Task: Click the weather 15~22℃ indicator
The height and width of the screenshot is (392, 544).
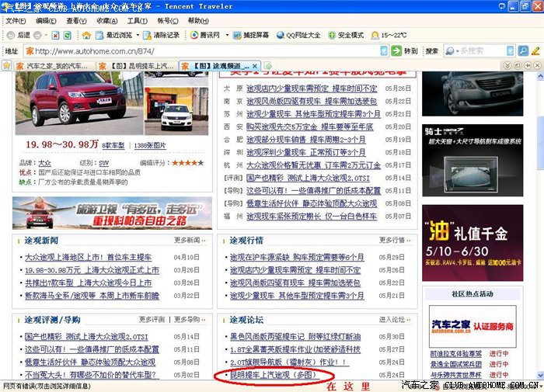Action: pos(388,36)
